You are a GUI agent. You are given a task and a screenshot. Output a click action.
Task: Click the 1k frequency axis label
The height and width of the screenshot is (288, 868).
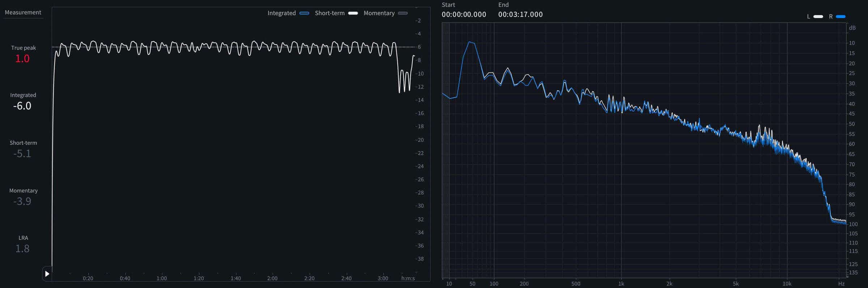[621, 284]
